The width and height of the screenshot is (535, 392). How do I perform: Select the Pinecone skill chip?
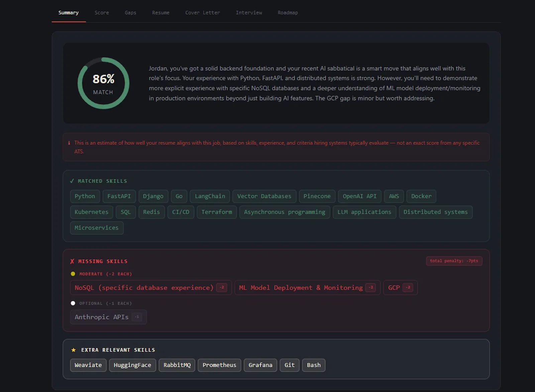point(317,196)
